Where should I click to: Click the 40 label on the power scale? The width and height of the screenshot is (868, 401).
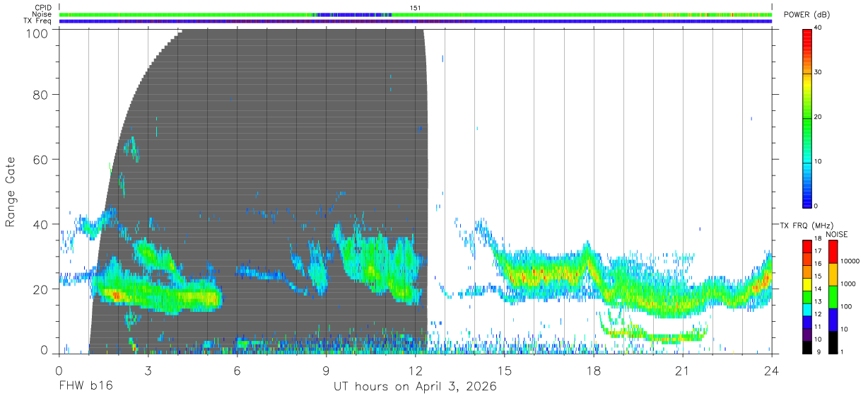click(819, 28)
